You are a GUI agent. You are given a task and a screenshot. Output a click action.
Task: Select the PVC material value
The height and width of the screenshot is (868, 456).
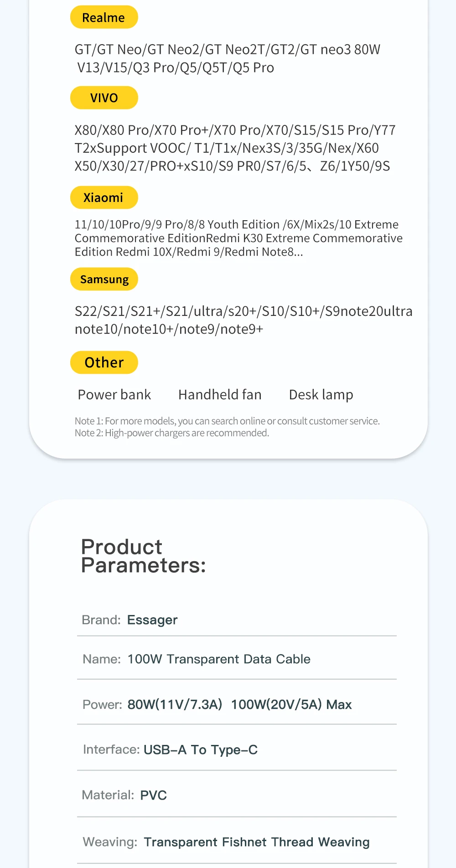tap(153, 796)
